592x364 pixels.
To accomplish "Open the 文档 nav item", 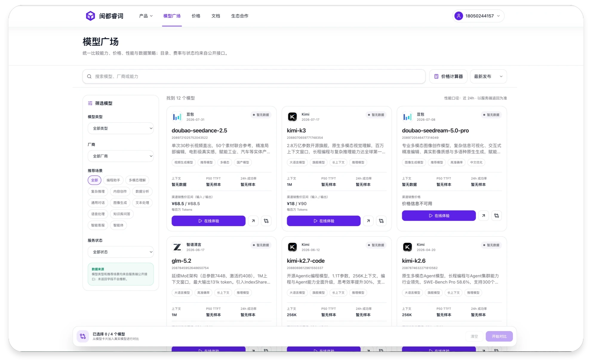I will pyautogui.click(x=216, y=16).
